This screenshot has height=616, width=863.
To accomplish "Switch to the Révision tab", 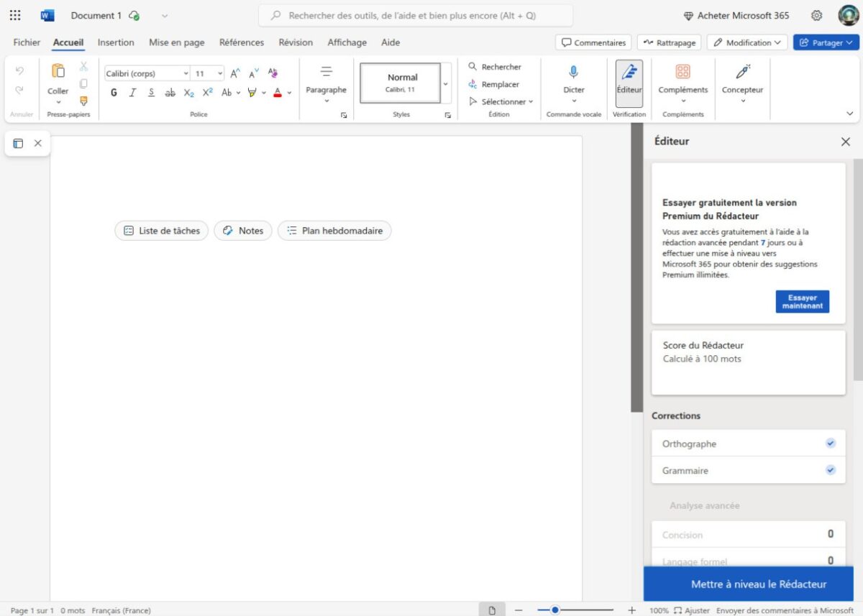I will click(296, 42).
